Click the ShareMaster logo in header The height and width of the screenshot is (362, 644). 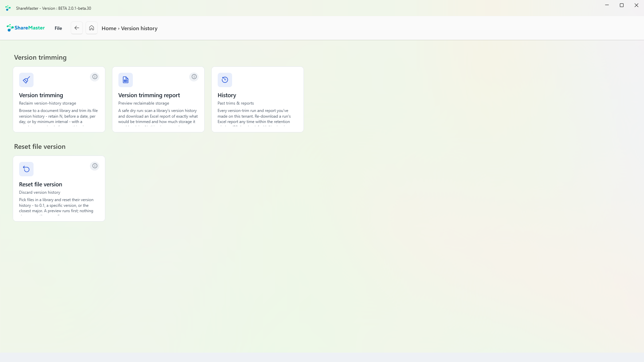(x=25, y=28)
